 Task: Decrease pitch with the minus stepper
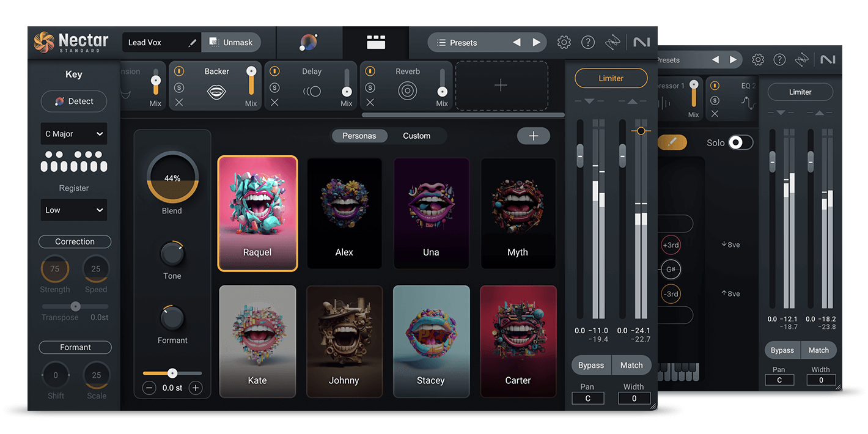pos(149,388)
